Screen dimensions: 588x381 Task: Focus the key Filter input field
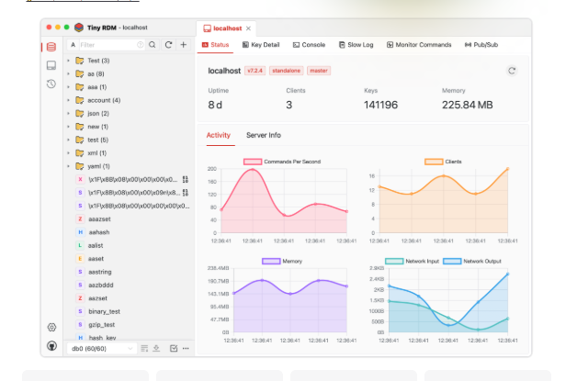click(x=108, y=45)
